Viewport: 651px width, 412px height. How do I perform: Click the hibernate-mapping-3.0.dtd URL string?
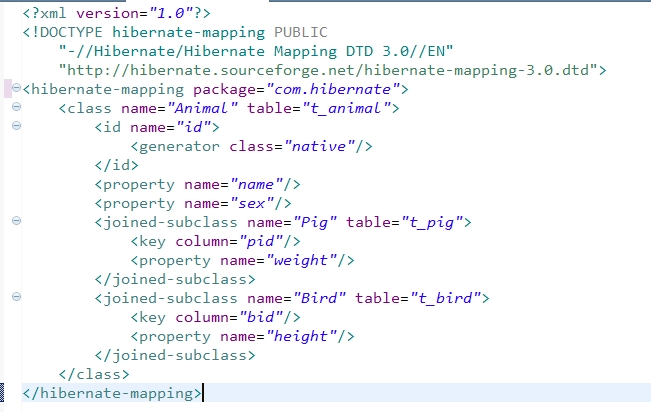[x=328, y=70]
